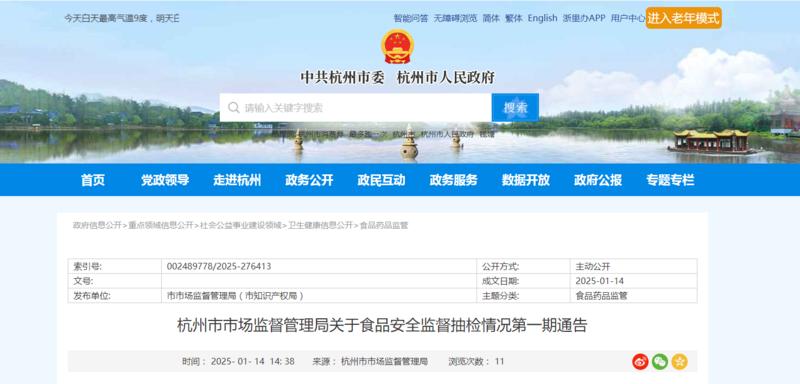800x384 pixels.
Task: Open 无障碍浏览 accessibility browsing link
Action: tap(456, 18)
